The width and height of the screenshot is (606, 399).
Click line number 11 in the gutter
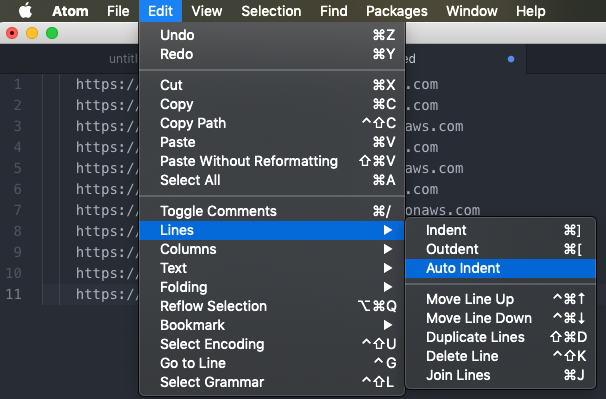point(14,294)
